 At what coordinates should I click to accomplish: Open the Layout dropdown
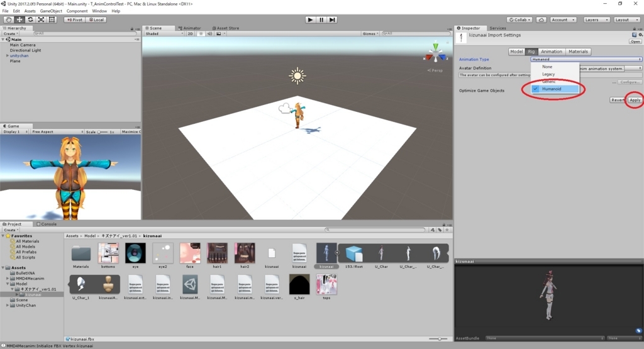click(x=627, y=19)
